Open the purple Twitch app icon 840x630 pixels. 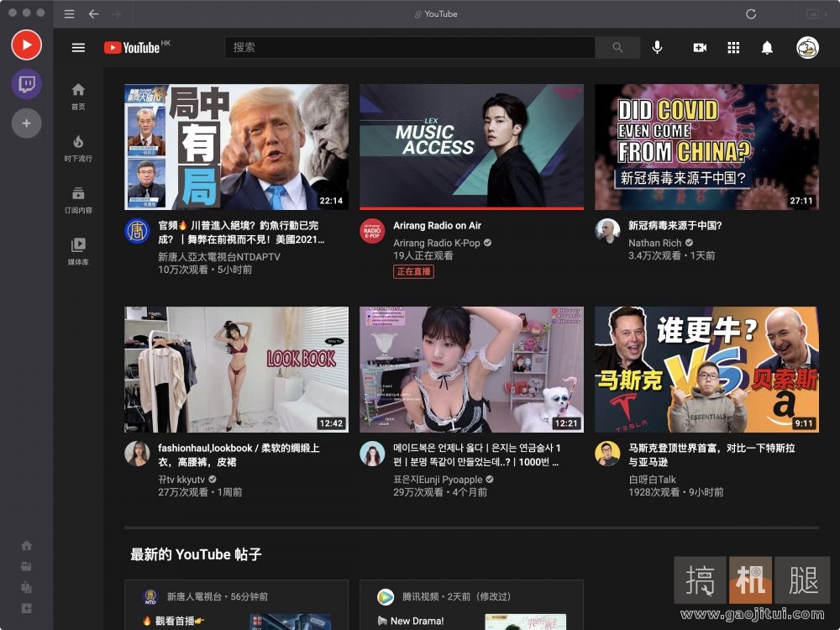[x=26, y=84]
